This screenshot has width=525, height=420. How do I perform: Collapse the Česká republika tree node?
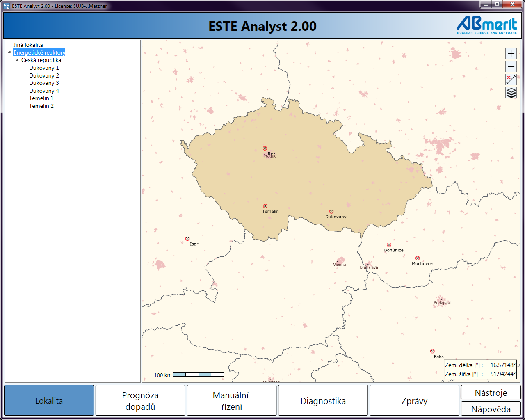point(17,60)
